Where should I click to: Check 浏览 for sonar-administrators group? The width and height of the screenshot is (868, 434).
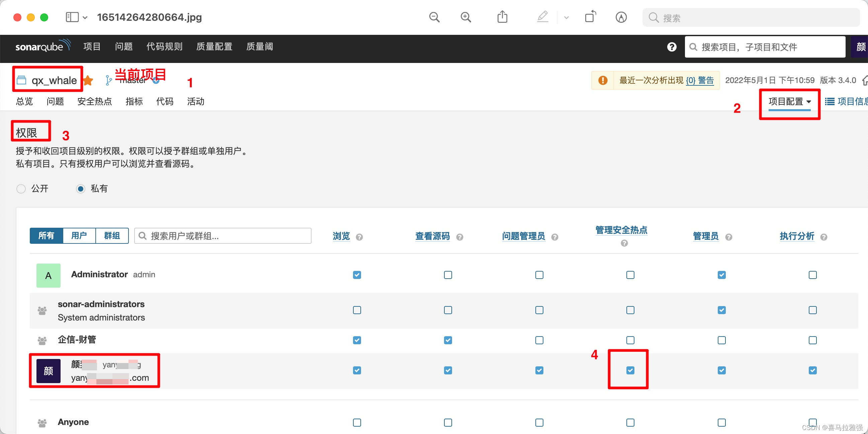click(x=357, y=310)
